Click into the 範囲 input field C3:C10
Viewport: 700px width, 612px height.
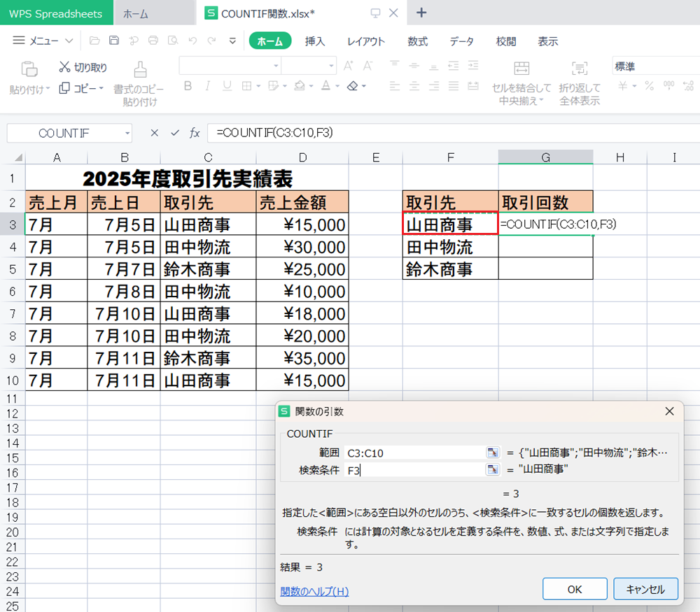[415, 453]
